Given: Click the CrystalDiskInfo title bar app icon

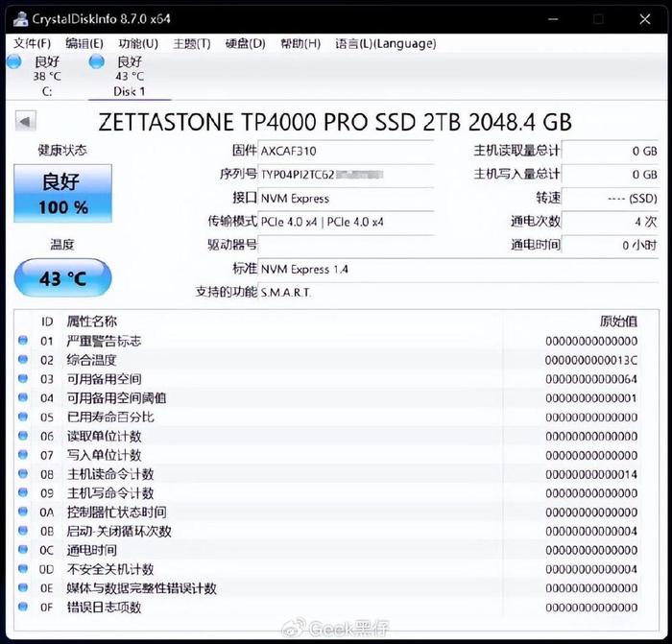Looking at the screenshot, I should [20, 19].
